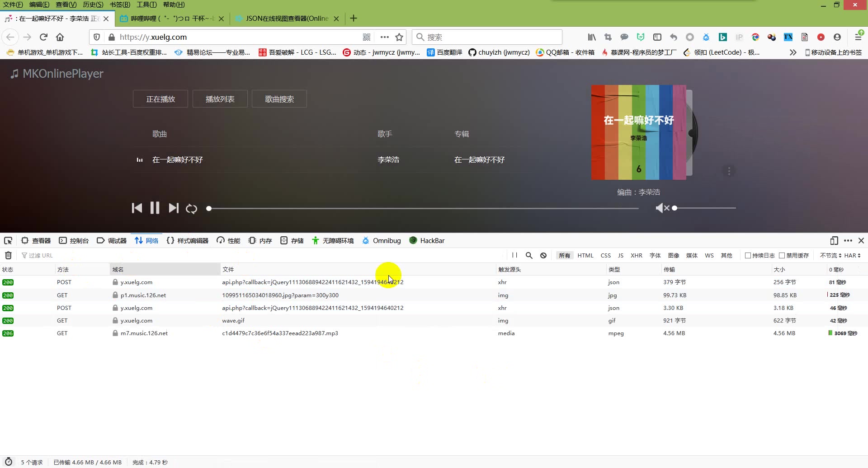Image resolution: width=868 pixels, height=468 pixels.
Task: Enable 禁用缓存 checkbox
Action: (782, 255)
